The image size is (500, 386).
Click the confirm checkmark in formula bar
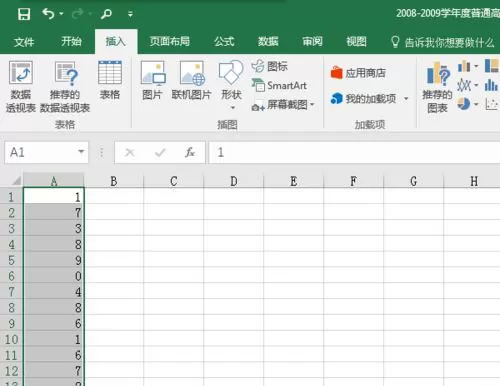coord(160,153)
